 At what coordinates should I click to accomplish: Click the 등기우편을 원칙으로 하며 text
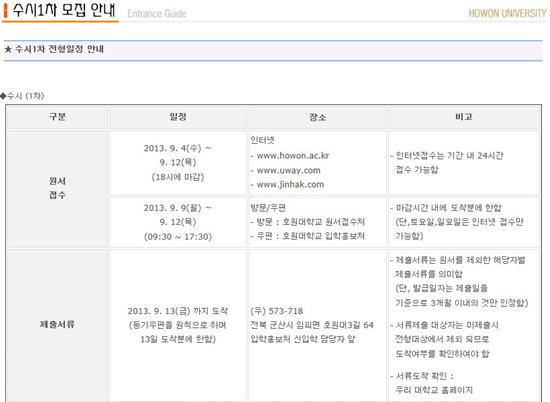point(178,325)
